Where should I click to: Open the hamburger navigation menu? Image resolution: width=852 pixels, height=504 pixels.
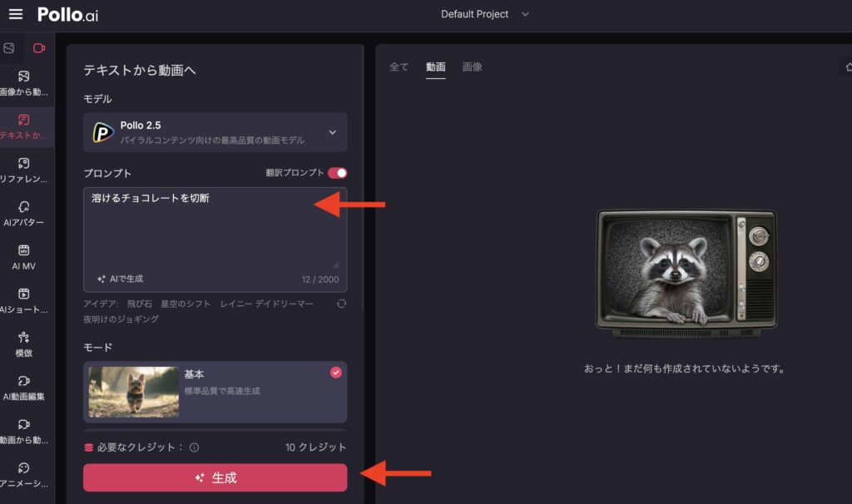pos(15,13)
